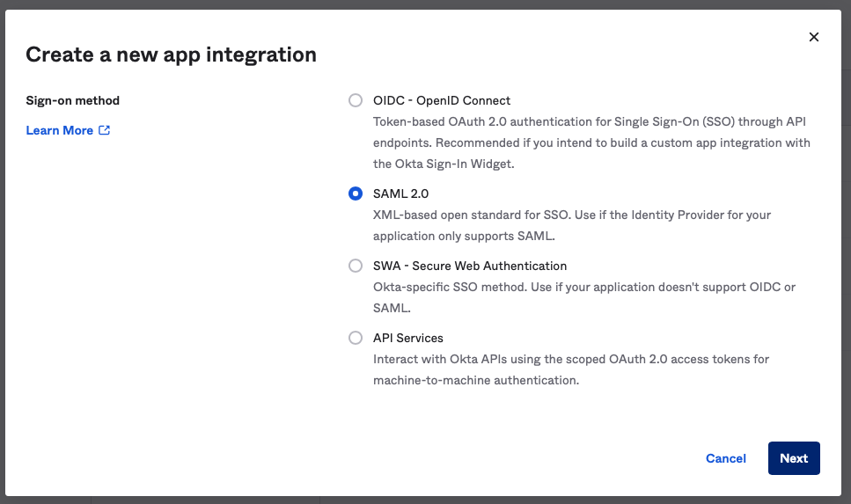Select the OIDC - OpenID Connect radio button

(356, 100)
